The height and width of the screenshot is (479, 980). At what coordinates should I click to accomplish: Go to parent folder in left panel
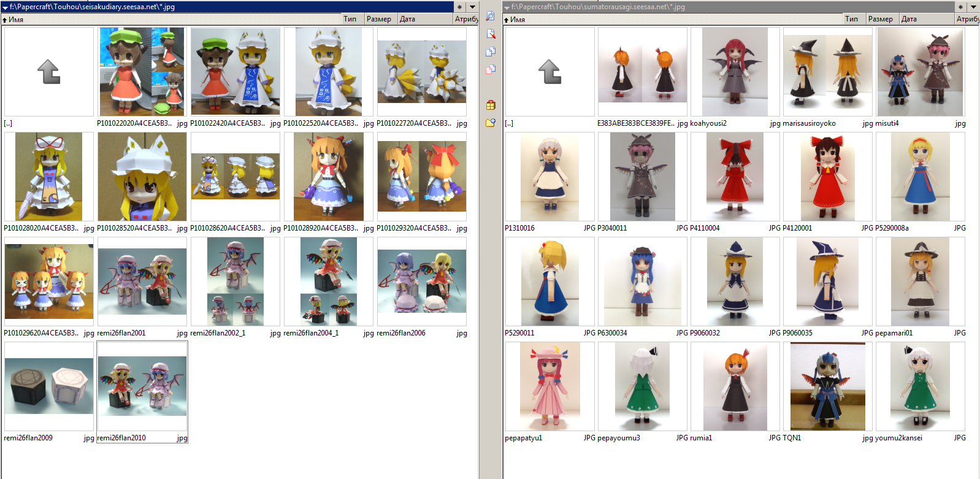(49, 72)
